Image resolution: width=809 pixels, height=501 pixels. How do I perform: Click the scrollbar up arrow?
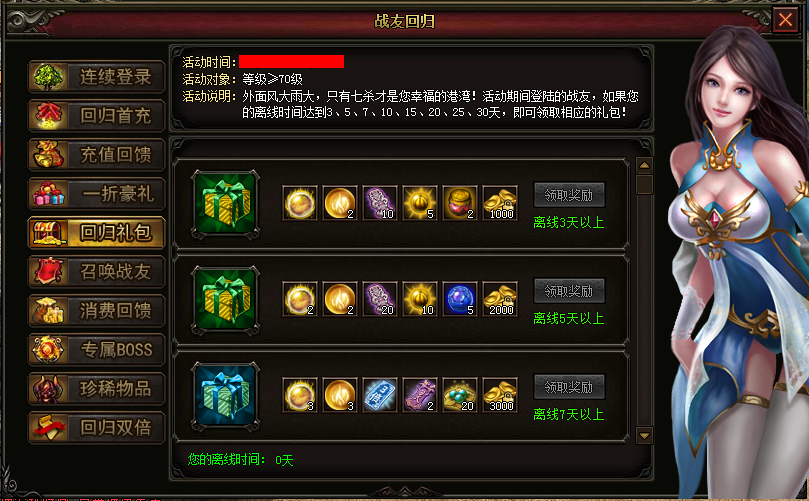pyautogui.click(x=644, y=166)
